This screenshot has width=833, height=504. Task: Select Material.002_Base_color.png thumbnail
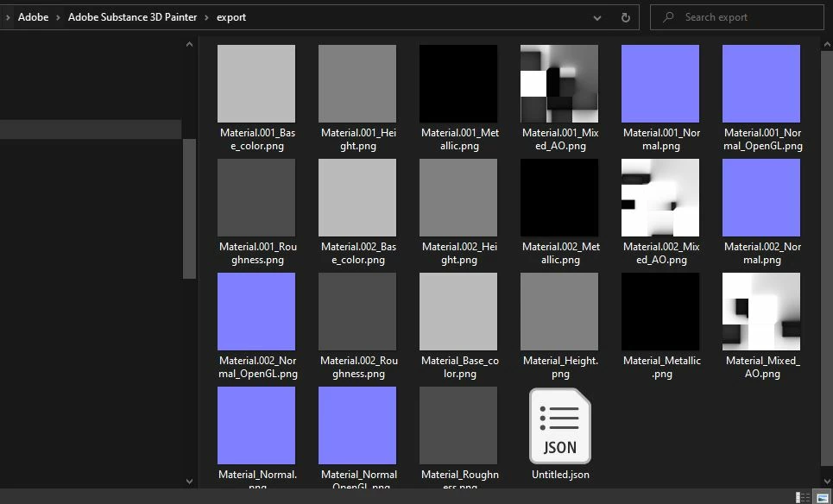click(x=357, y=198)
